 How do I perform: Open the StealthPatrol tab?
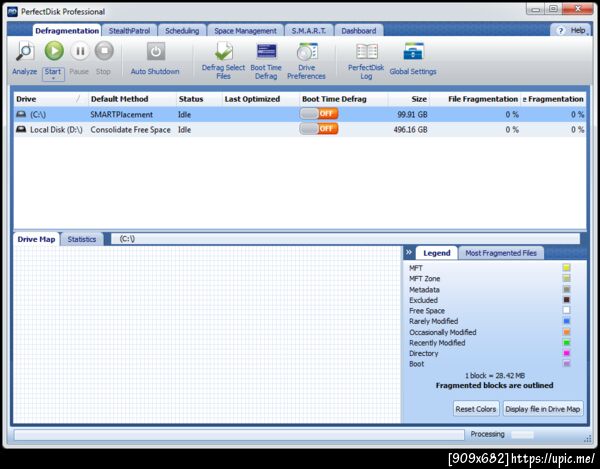(x=129, y=31)
